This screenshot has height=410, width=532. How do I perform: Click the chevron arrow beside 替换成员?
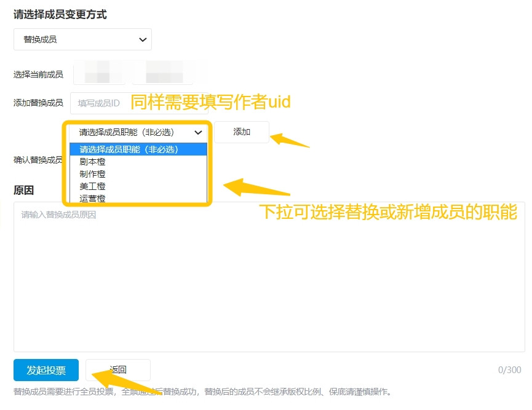pos(143,39)
